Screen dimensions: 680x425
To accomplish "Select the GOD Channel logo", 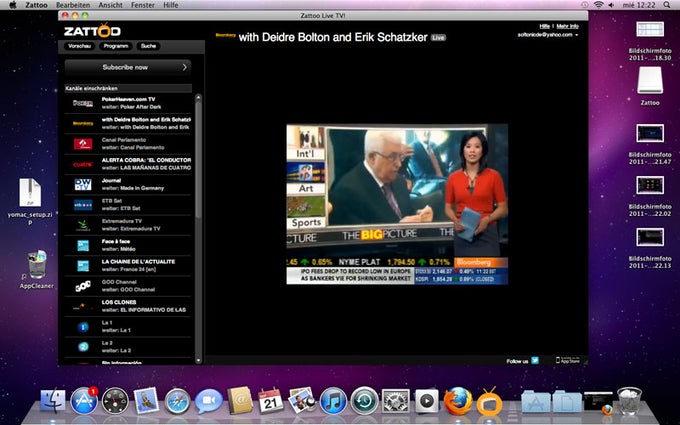I will tap(83, 286).
